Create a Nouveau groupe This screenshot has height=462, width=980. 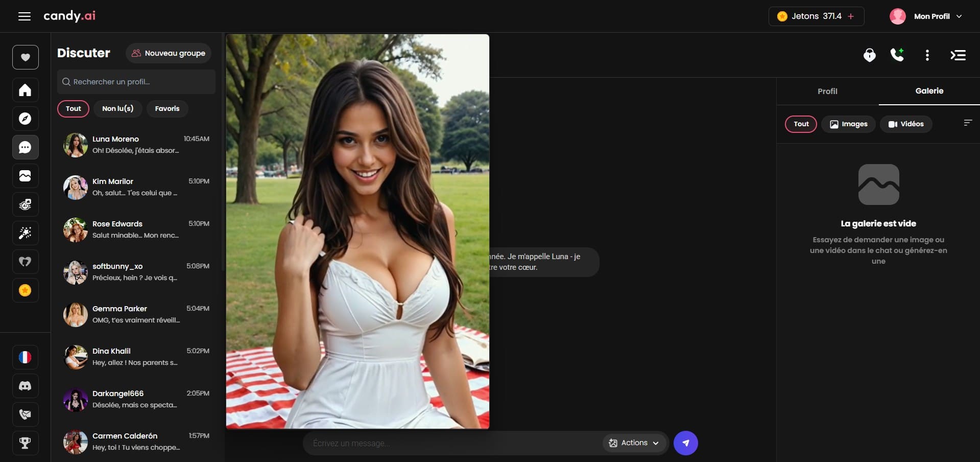click(x=169, y=53)
